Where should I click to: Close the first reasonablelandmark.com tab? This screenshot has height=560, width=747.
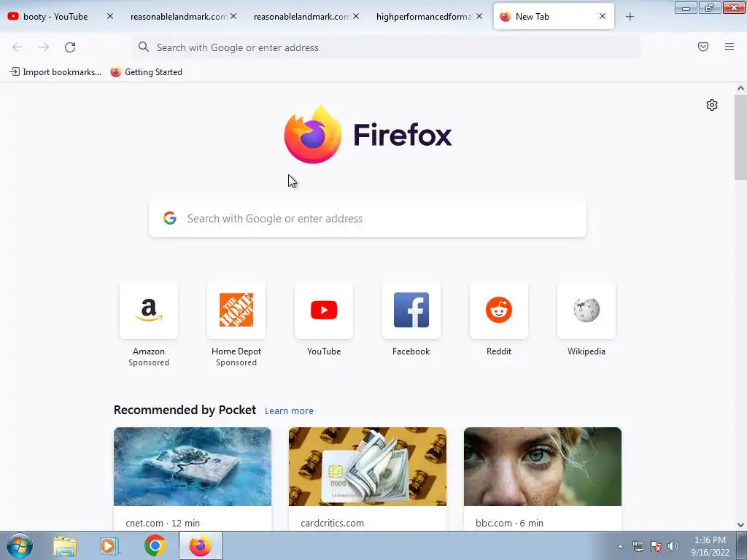233,16
